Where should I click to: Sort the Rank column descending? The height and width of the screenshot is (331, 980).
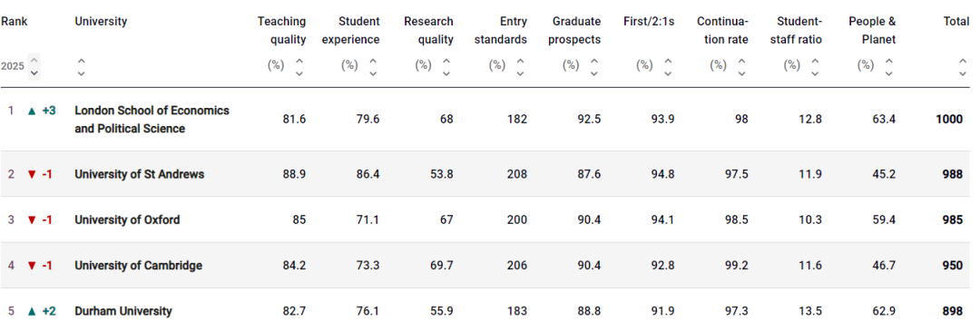[34, 73]
